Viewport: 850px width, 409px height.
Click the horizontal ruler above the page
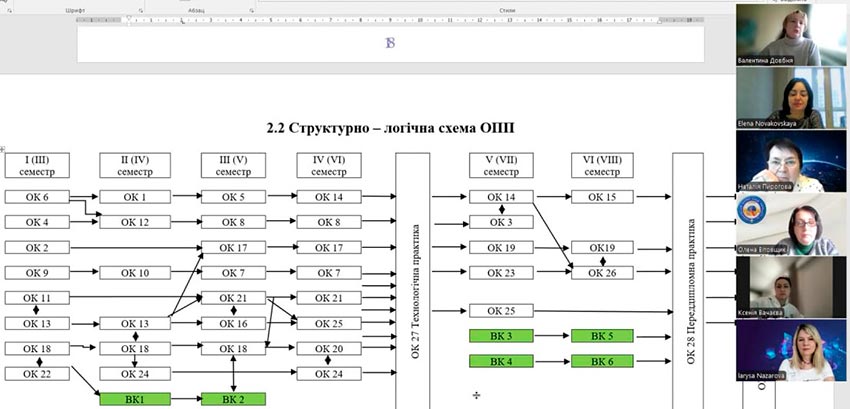(400, 19)
